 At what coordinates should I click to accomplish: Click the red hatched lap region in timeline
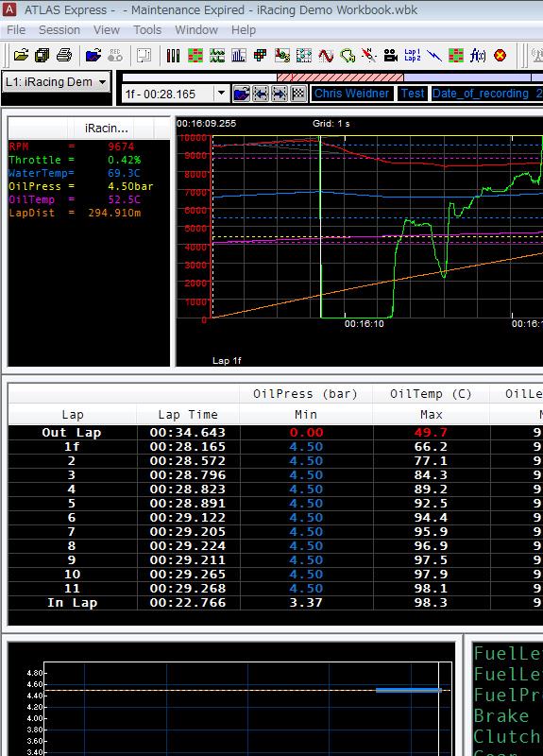(340, 77)
